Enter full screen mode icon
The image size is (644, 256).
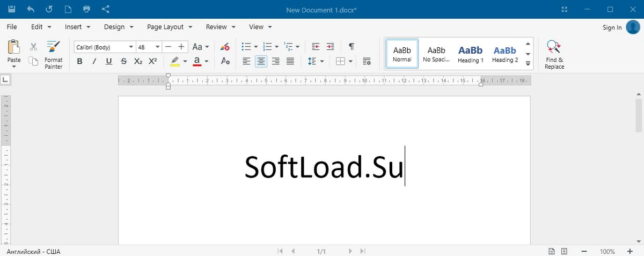pos(564,9)
